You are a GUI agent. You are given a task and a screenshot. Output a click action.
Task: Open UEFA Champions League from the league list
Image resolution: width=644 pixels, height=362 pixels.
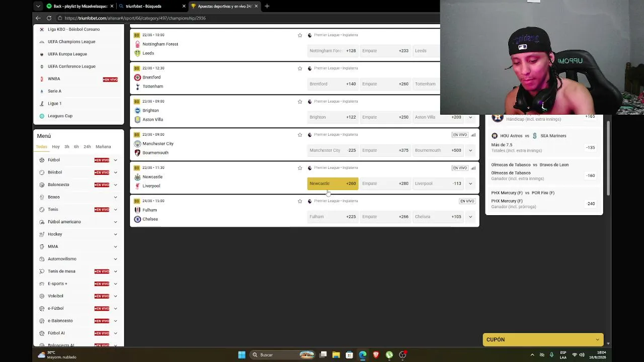click(71, 42)
